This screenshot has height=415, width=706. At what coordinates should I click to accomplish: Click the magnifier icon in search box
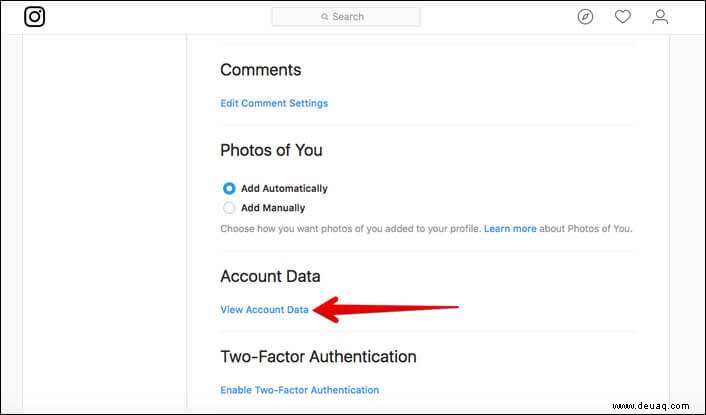pyautogui.click(x=325, y=17)
